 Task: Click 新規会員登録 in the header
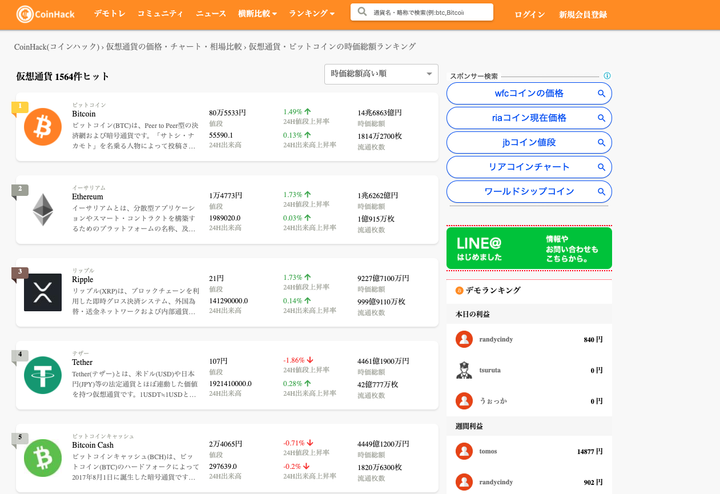[x=583, y=15]
